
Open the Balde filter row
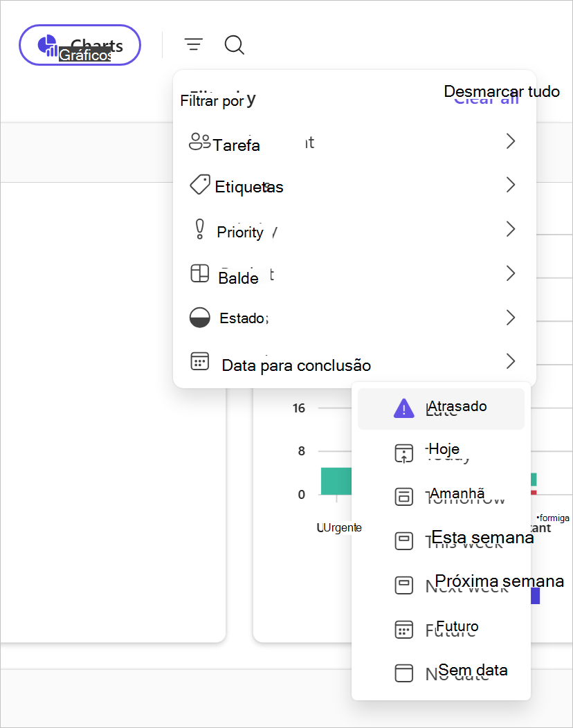click(x=354, y=273)
